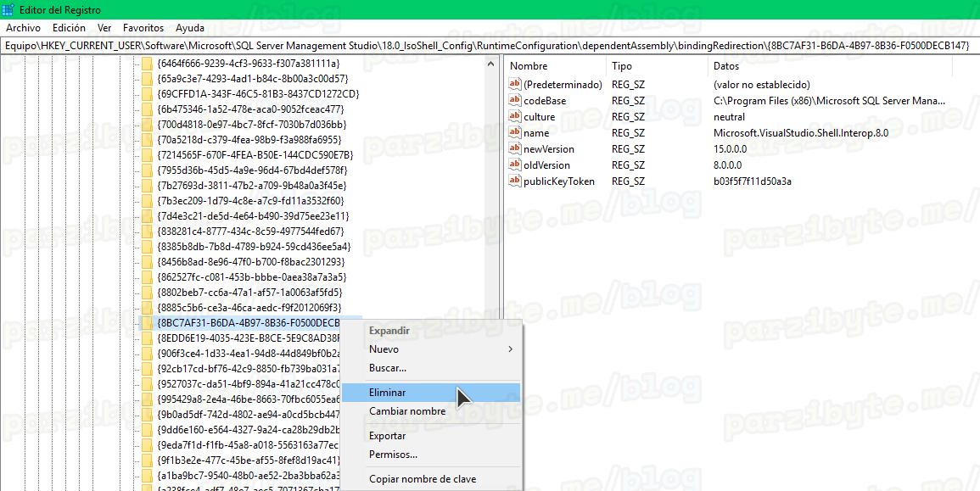Click data value 15.0.0.0

click(730, 148)
